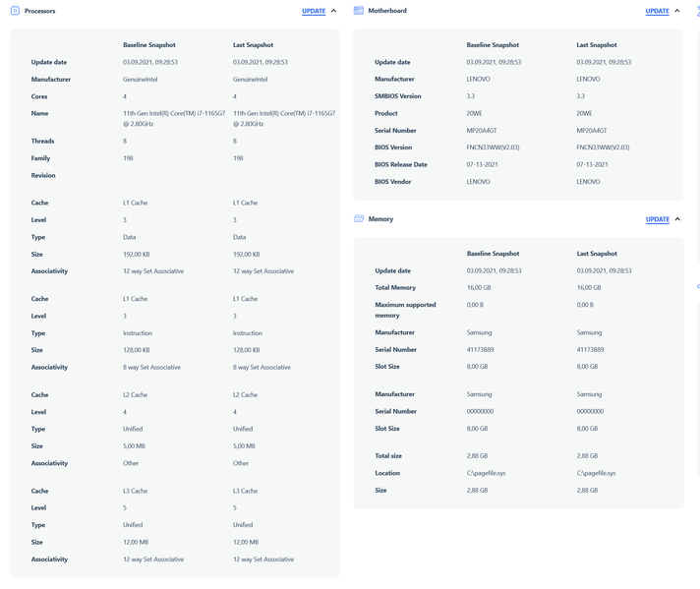This screenshot has width=700, height=589.
Task: Collapse the Memory section chevron
Action: pos(677,219)
